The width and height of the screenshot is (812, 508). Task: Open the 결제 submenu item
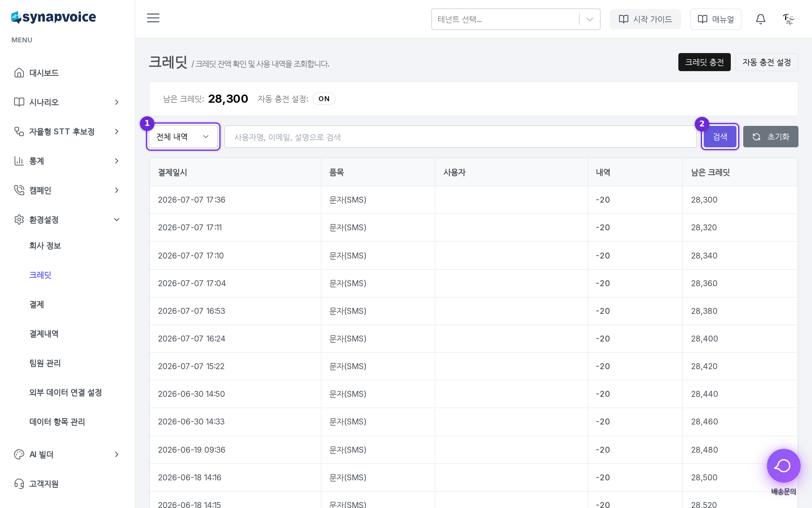pos(37,305)
